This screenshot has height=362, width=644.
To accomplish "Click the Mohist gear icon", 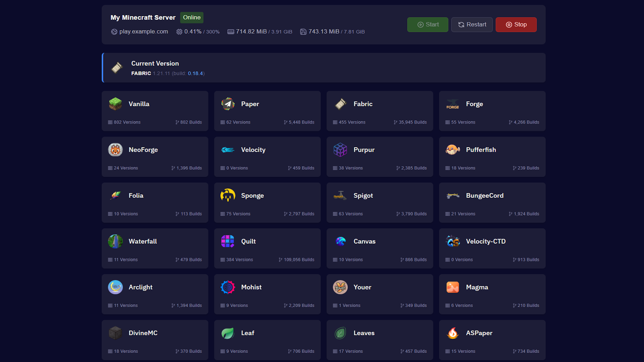I will coord(228,287).
